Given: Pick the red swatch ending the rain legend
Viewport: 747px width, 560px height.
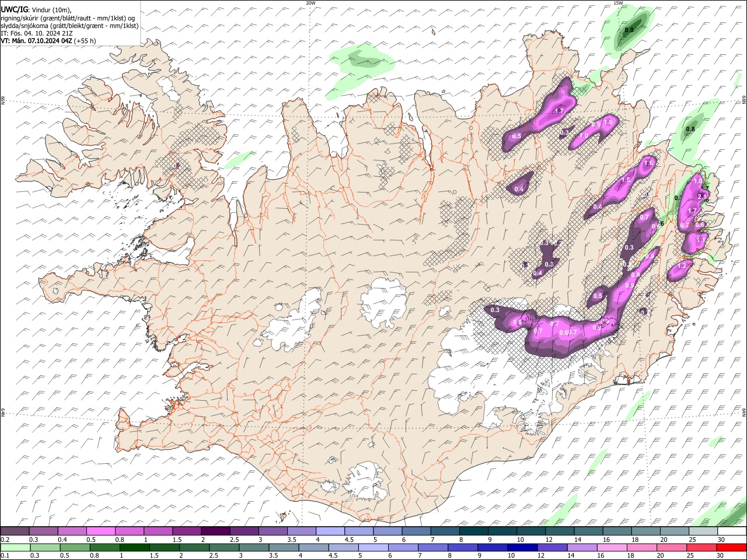Looking at the screenshot, I should click(731, 547).
